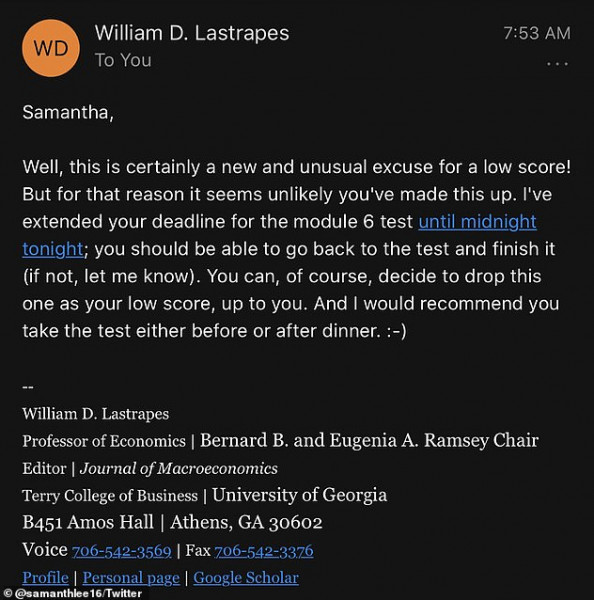Select the Professor of Economics title
This screenshot has height=600, width=594.
pos(104,441)
